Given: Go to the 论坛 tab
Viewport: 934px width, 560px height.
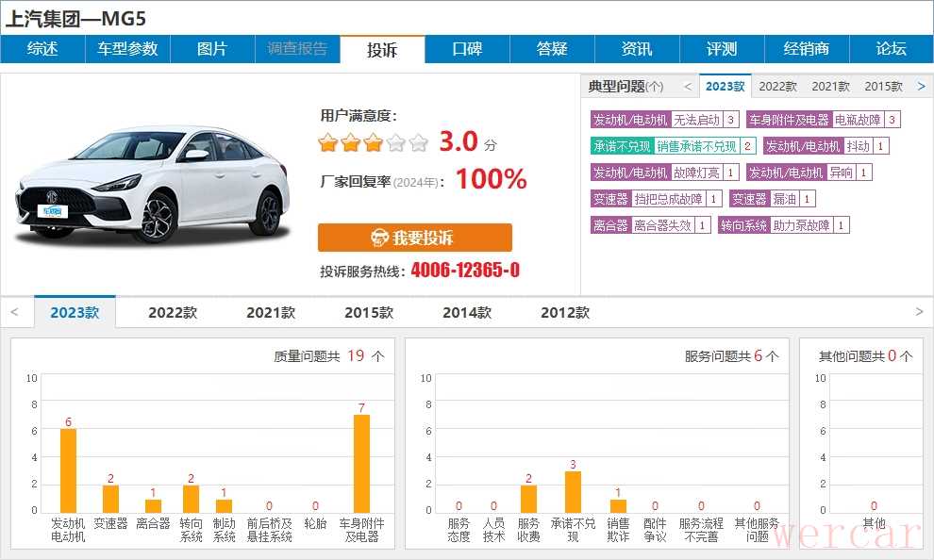Looking at the screenshot, I should pyautogui.click(x=892, y=49).
